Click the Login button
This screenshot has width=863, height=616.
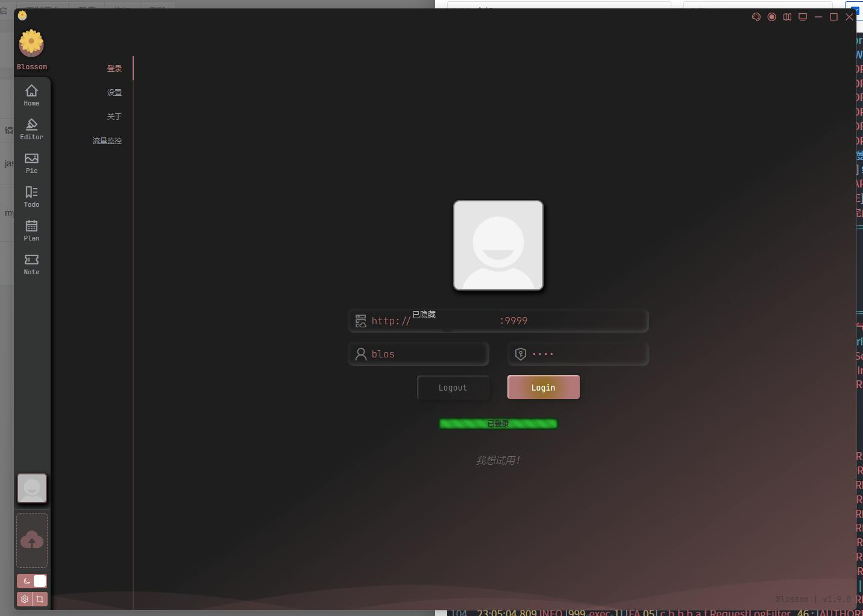pos(544,387)
